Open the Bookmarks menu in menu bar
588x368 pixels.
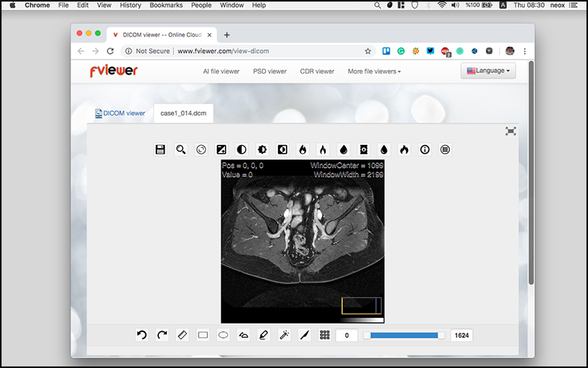166,5
